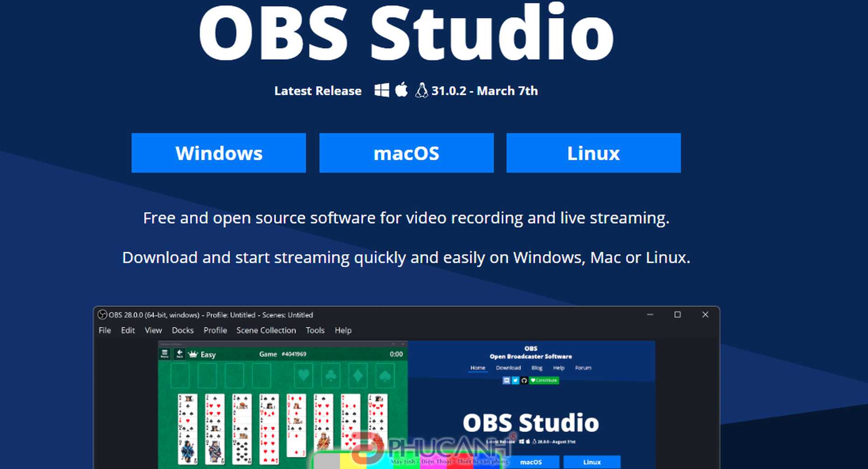This screenshot has width=868, height=469.
Task: Click the Windows logo beside Latest Release
Action: 382,90
